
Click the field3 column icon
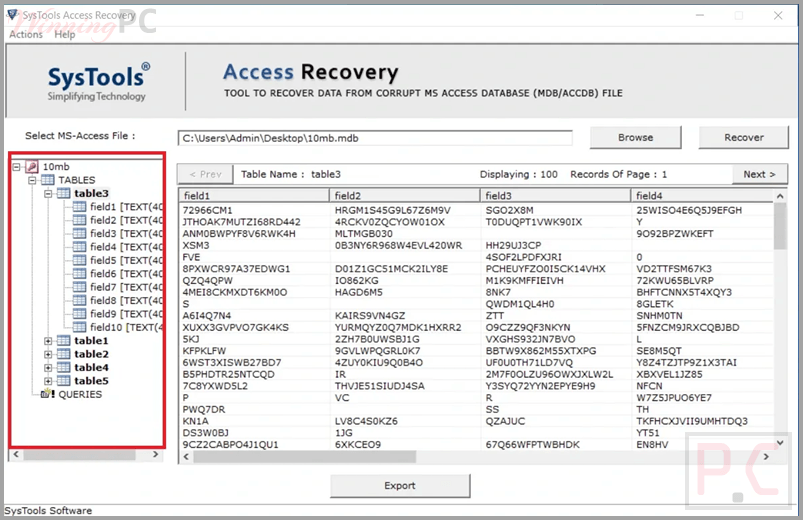(x=79, y=233)
